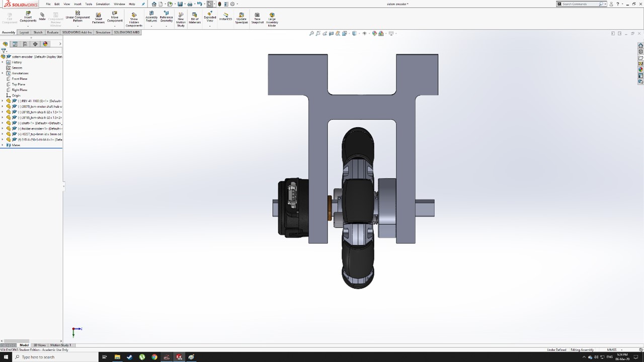Expand the REV 41-1160 component

[3, 101]
